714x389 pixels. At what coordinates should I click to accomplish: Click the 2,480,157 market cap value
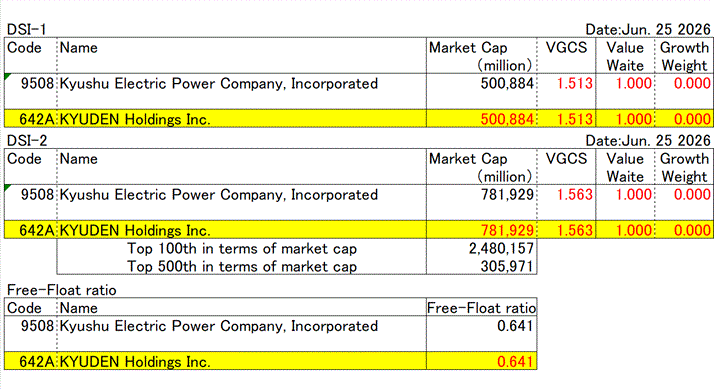501,248
